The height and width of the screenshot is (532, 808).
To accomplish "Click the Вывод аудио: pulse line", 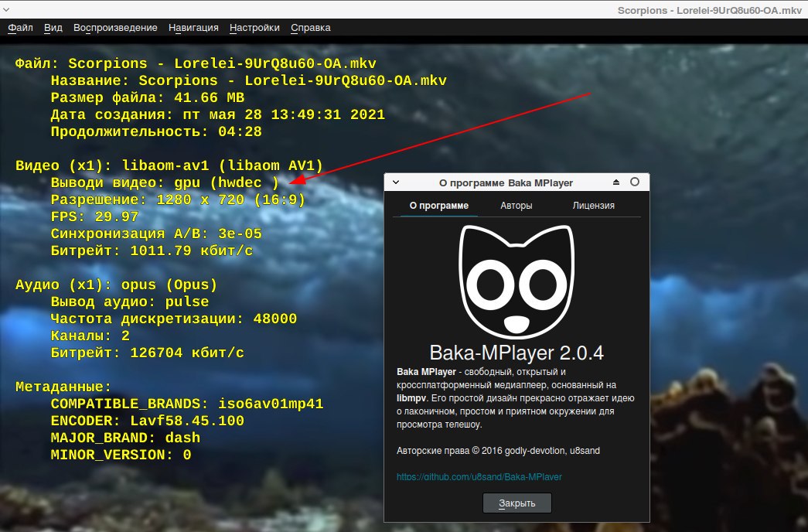I will click(x=130, y=302).
